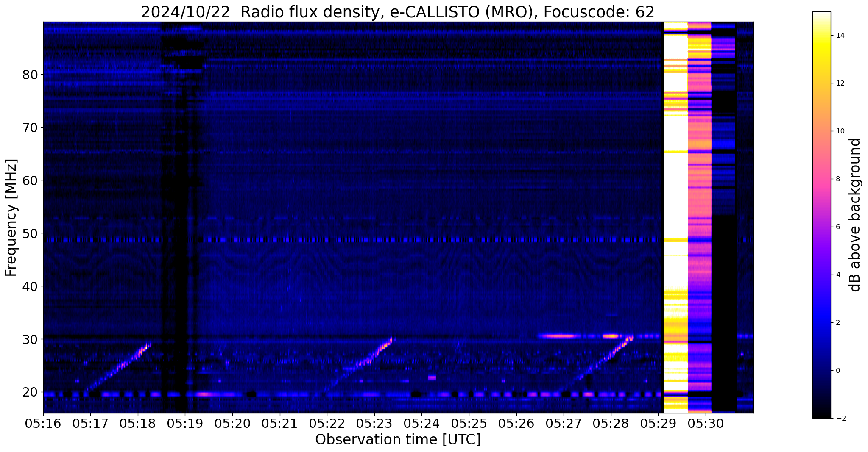The height and width of the screenshot is (452, 868).
Task: Click the colorbar tick label 12
Action: [839, 83]
